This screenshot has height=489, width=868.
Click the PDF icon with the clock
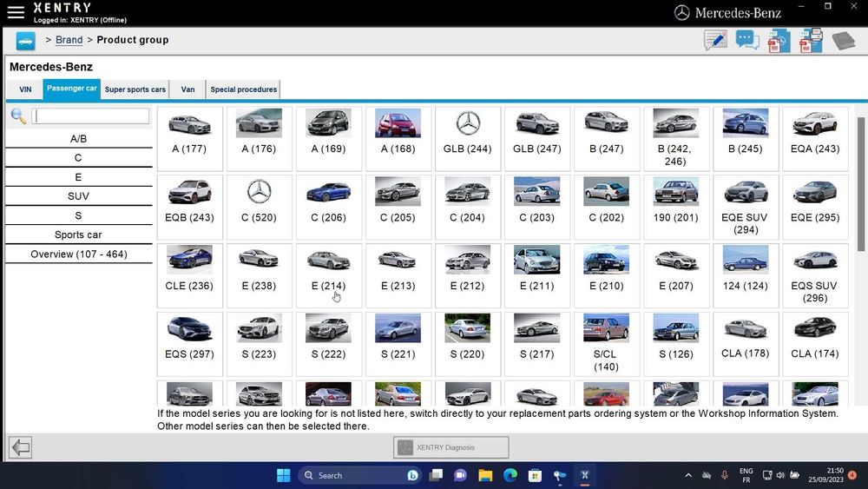[779, 41]
